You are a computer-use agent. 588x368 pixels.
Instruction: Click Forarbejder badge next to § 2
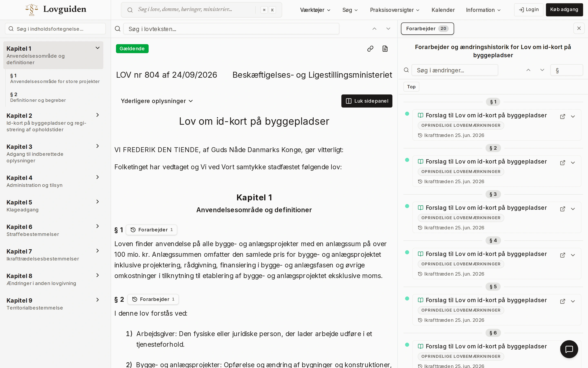tap(153, 299)
